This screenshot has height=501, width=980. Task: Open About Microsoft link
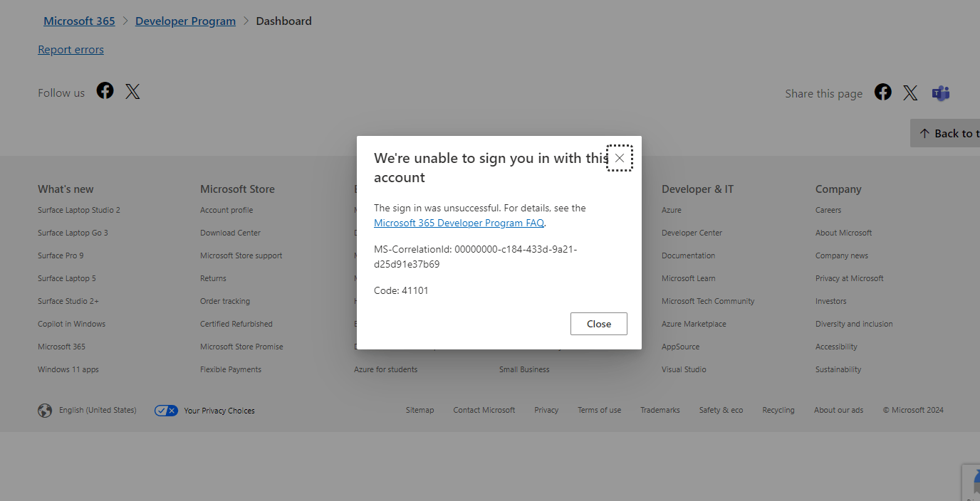[843, 233]
